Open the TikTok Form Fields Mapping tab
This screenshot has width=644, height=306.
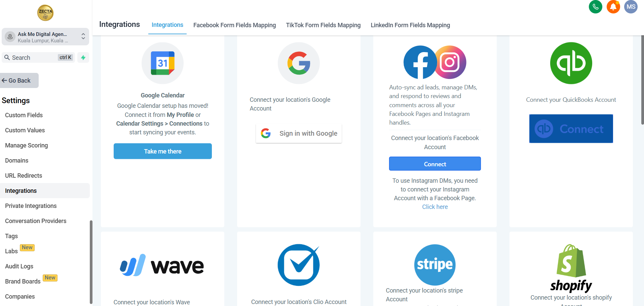tap(323, 25)
